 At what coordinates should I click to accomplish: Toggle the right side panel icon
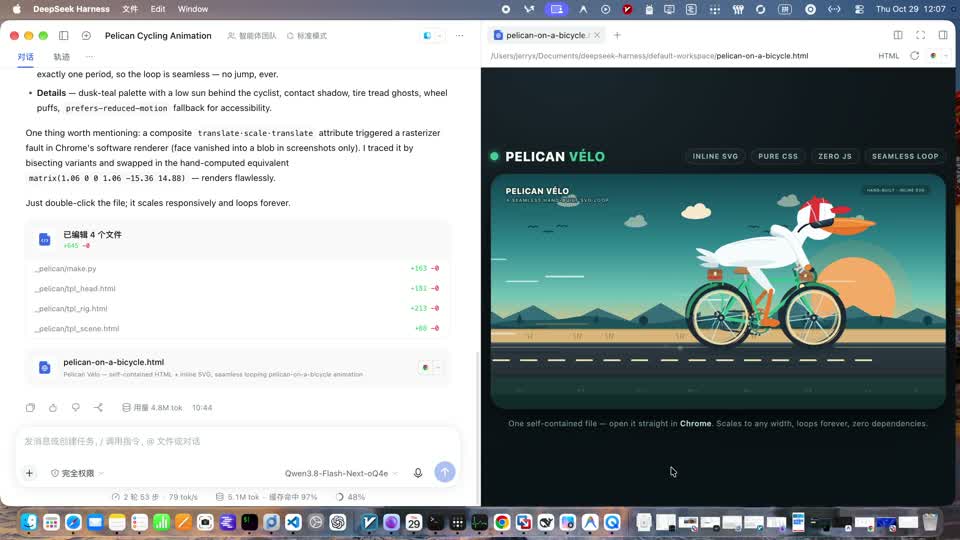coord(943,36)
